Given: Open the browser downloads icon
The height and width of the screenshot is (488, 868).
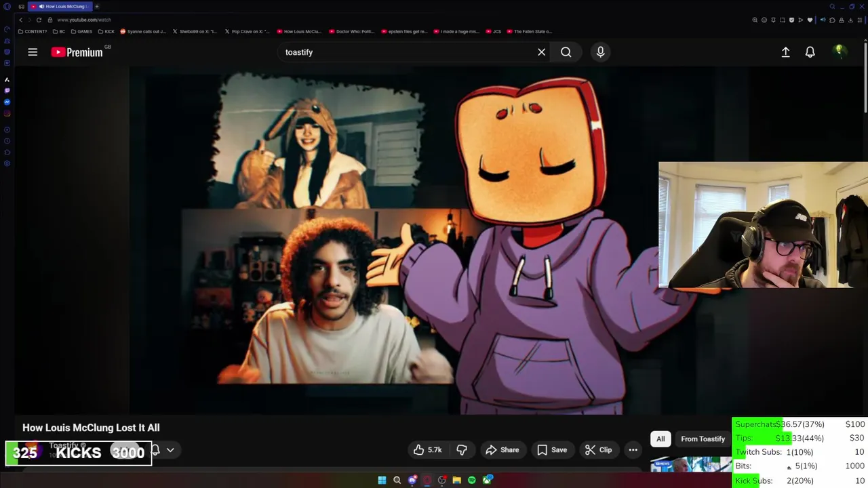Looking at the screenshot, I should click(850, 20).
